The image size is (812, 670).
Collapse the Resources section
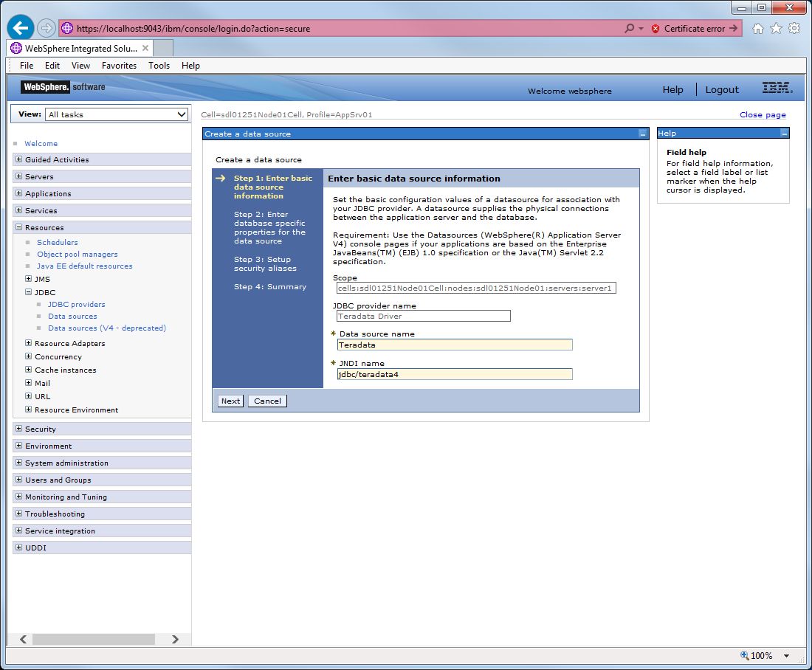18,227
